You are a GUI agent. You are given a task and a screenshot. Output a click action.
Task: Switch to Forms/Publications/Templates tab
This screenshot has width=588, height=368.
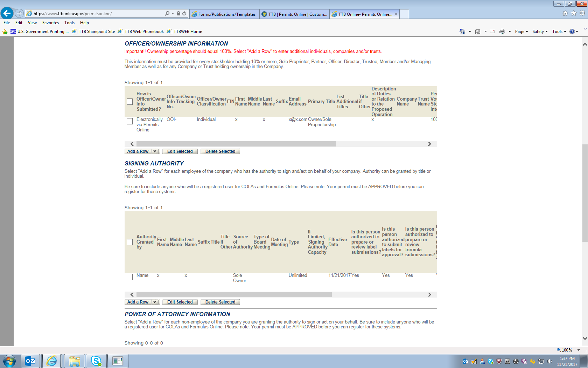click(x=225, y=14)
